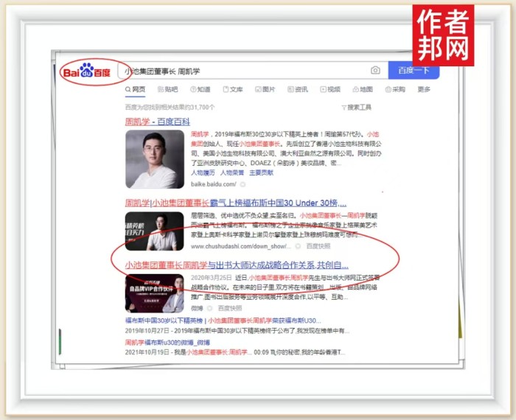Switch to the 贴吧 tab

(167, 90)
